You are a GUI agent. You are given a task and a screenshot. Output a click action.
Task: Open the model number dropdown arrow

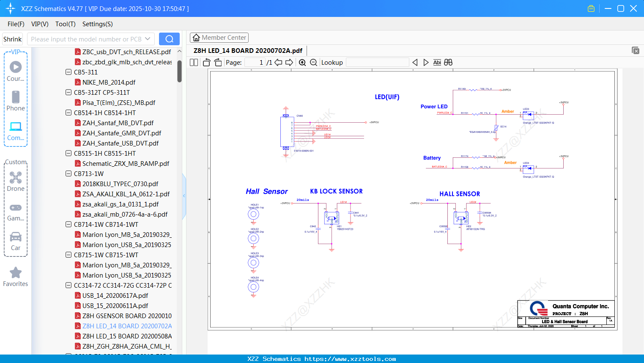148,39
